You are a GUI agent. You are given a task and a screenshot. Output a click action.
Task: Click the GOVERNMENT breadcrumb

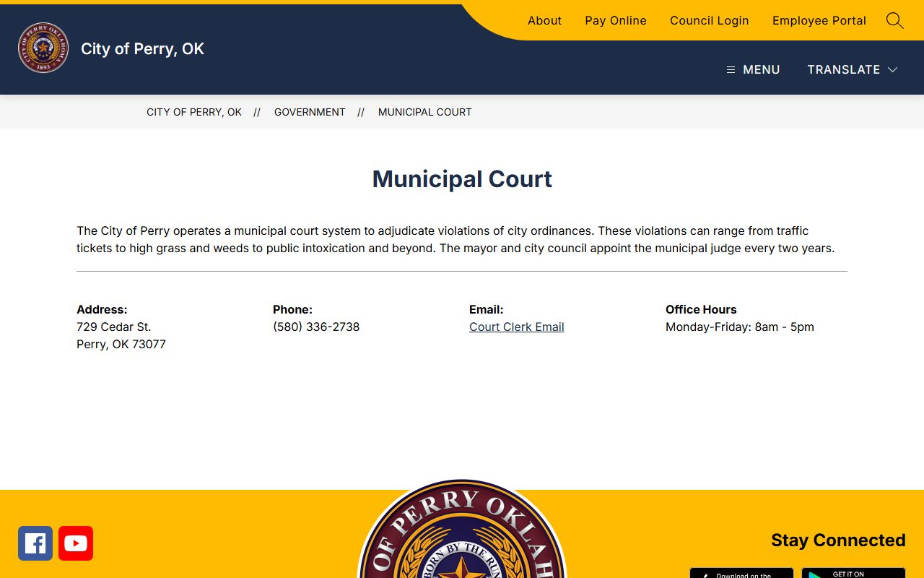[x=310, y=112]
